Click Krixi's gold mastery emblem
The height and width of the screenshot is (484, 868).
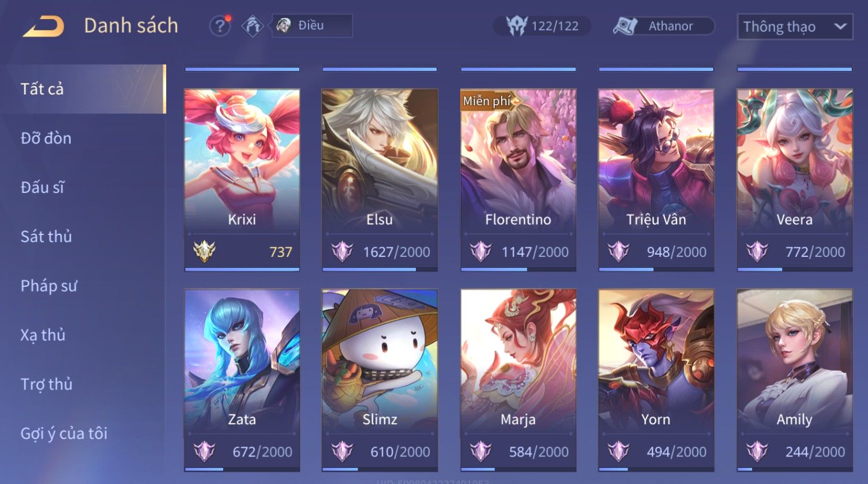pos(204,251)
